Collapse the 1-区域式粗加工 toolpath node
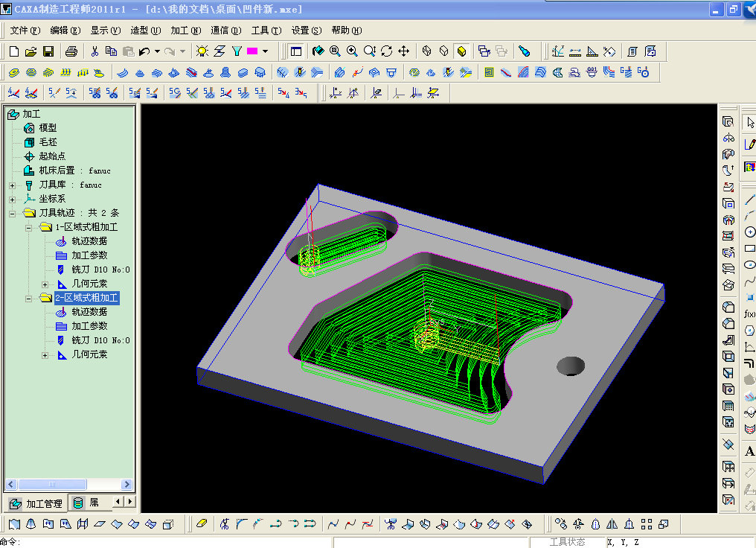This screenshot has width=756, height=548. tap(28, 227)
